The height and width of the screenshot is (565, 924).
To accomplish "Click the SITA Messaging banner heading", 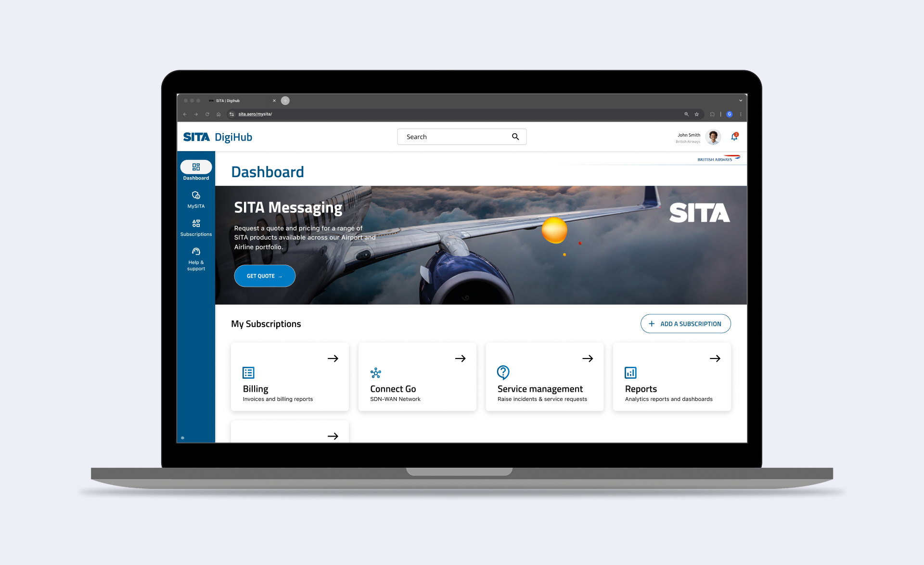I will (x=288, y=207).
